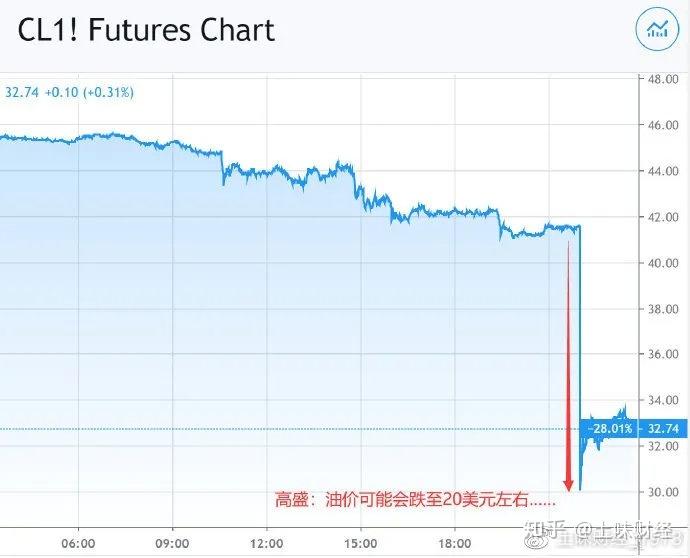Click the 40.00 price axis label
This screenshot has width=690, height=558.
point(663,262)
